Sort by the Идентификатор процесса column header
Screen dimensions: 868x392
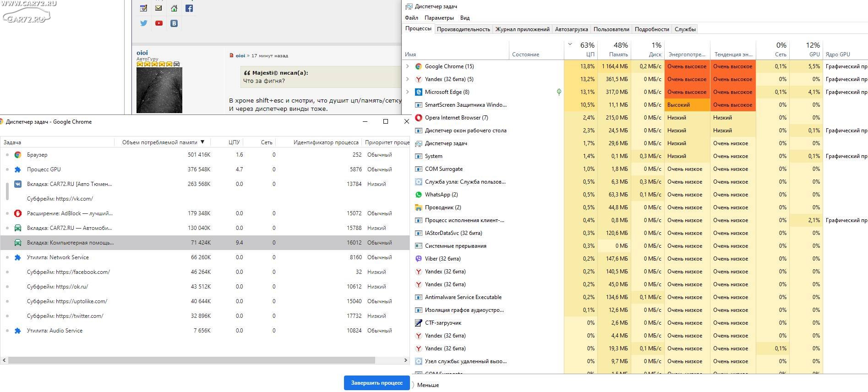[x=326, y=142]
